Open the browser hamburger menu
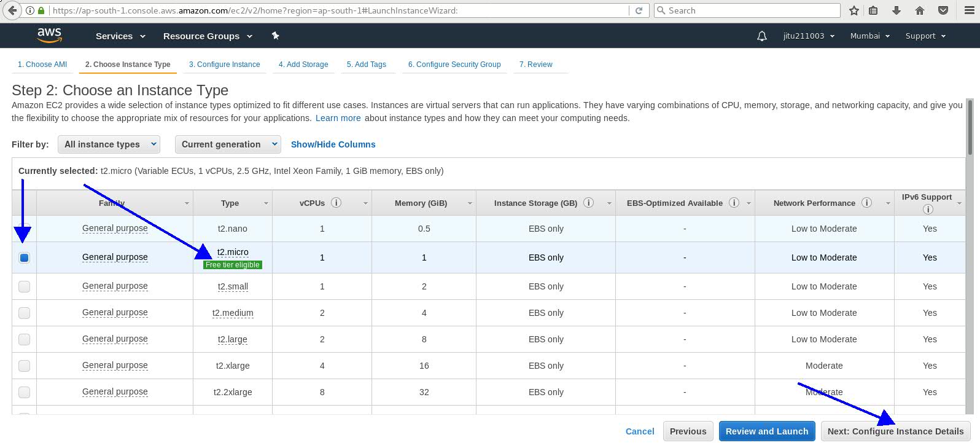 point(969,10)
